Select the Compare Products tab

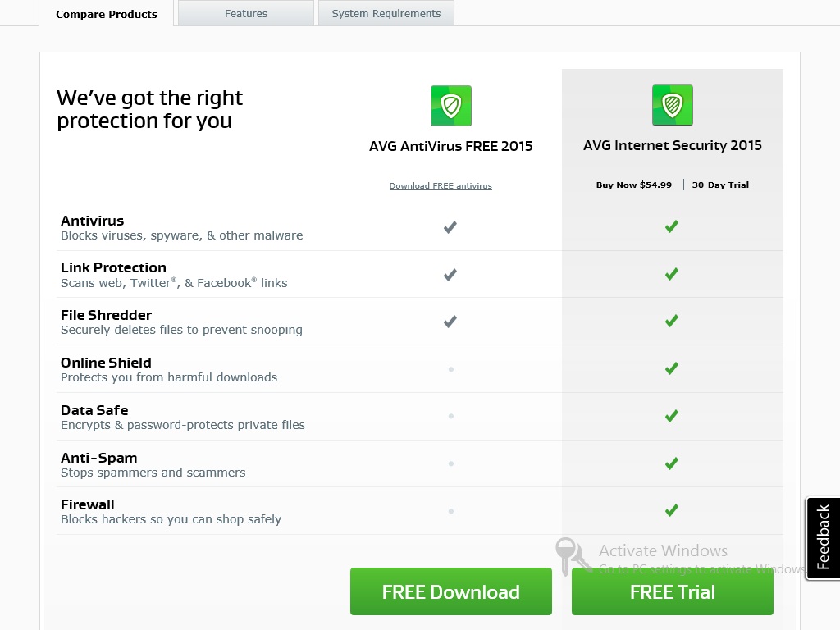pyautogui.click(x=107, y=14)
